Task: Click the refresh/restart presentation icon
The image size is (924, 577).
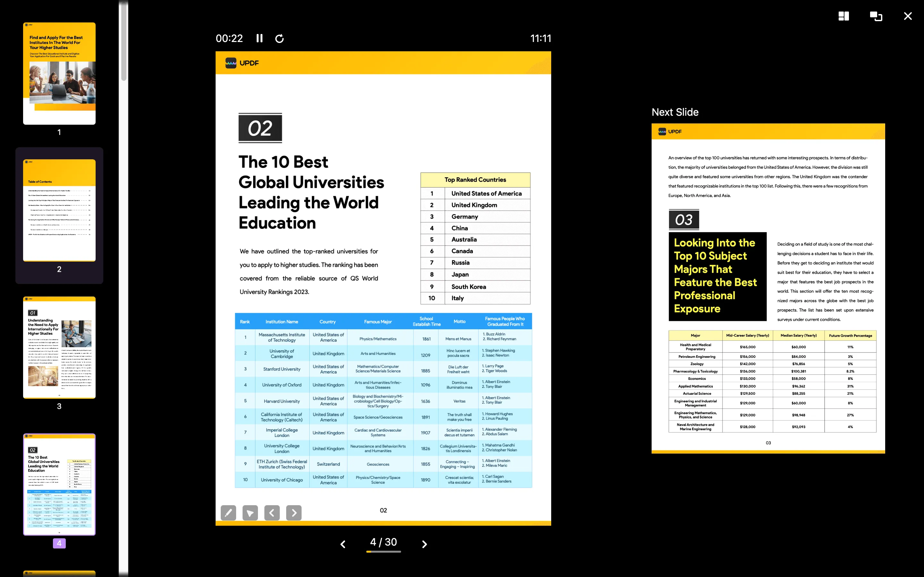Action: coord(279,38)
